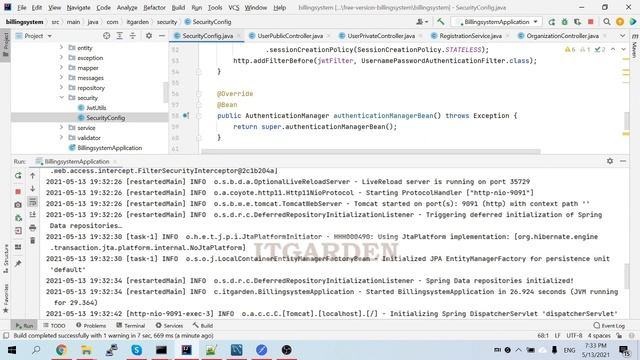Image resolution: width=640 pixels, height=360 pixels.
Task: Click the print icon in Run console
Action: (x=33, y=228)
